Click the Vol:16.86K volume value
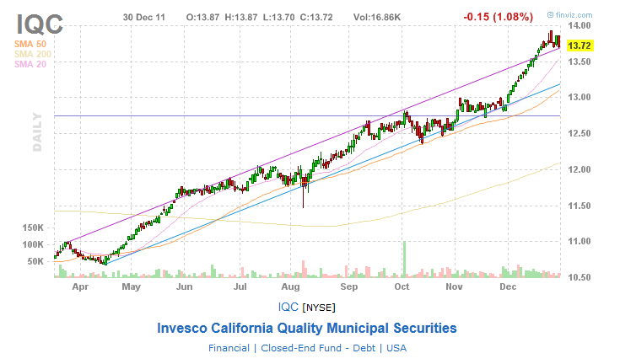Viewport: 620px width, 364px height. point(377,18)
